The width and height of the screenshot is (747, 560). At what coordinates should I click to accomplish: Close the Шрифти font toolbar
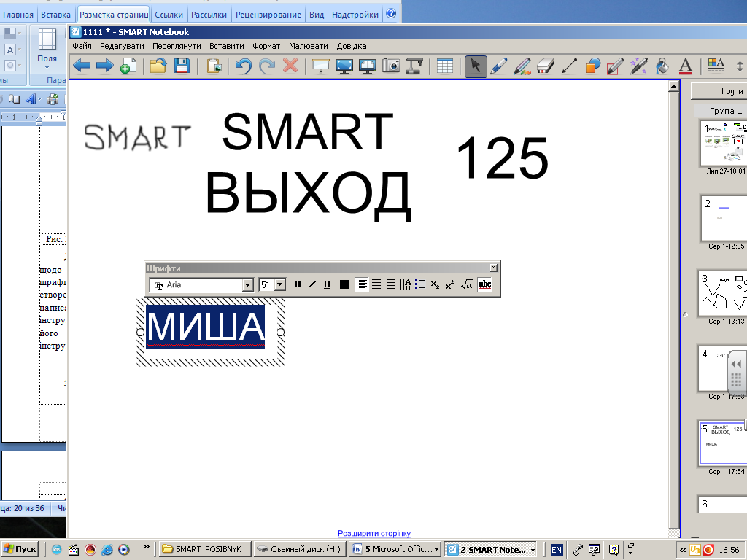[x=494, y=268]
